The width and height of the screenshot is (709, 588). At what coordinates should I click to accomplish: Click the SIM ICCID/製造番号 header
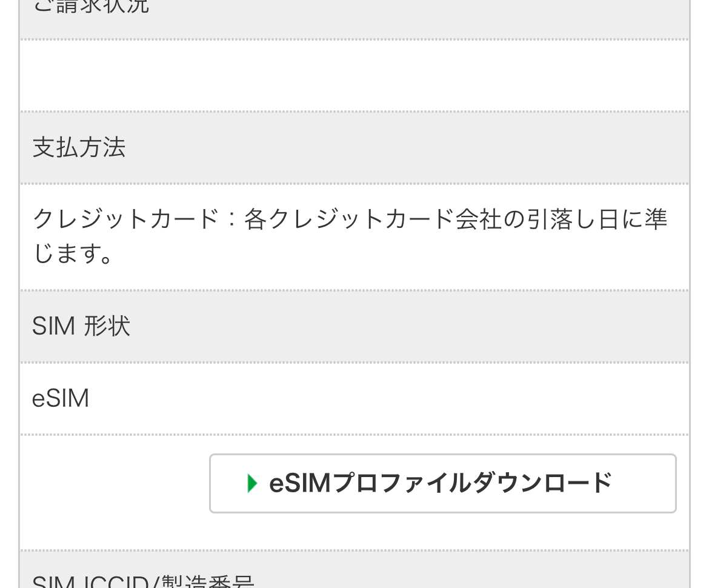(143, 582)
